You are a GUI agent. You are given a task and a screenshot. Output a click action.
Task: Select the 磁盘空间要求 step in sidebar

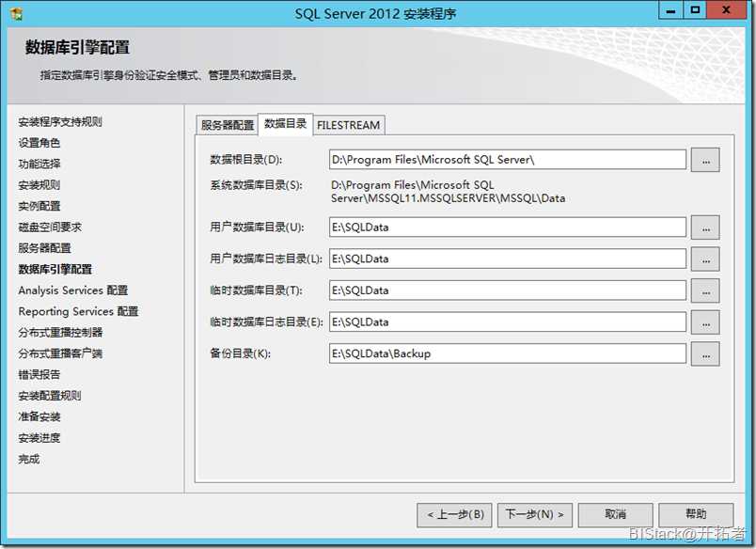click(x=50, y=227)
